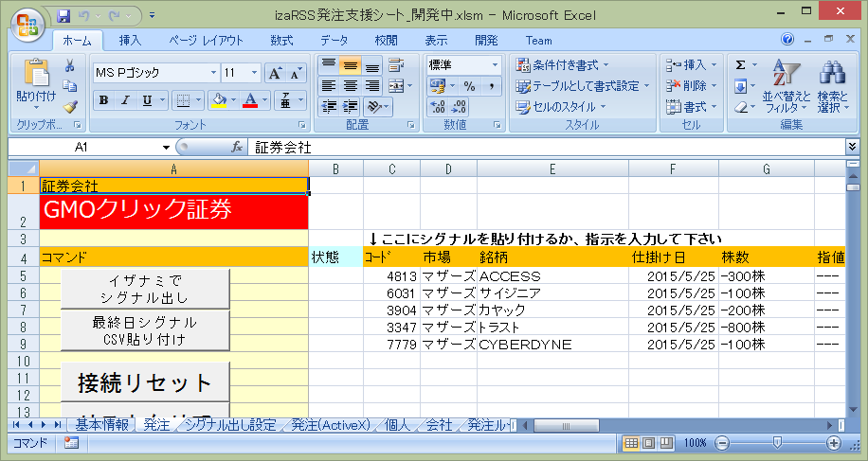This screenshot has height=461, width=868.
Task: Open the font name dropdown MS Pゴシック
Action: point(213,73)
